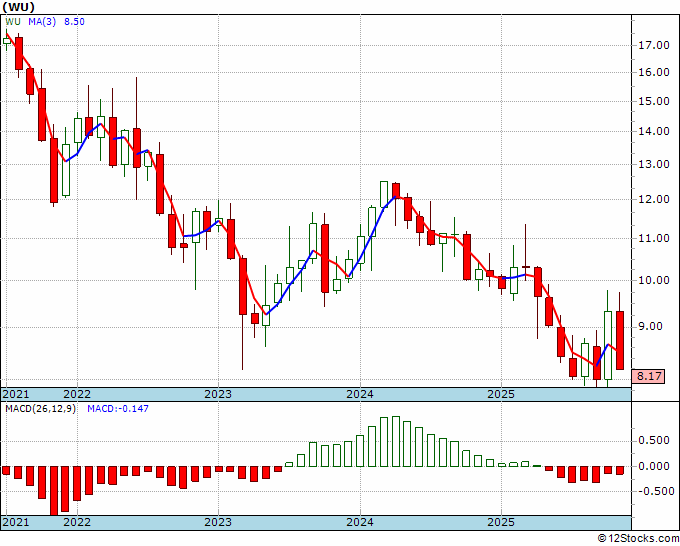This screenshot has width=680, height=546.
Task: Click the MACD(26,12,9) indicator label
Action: [40, 409]
